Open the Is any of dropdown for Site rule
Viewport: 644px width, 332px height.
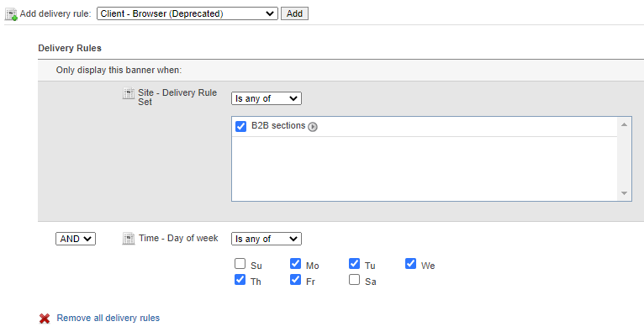click(x=267, y=98)
